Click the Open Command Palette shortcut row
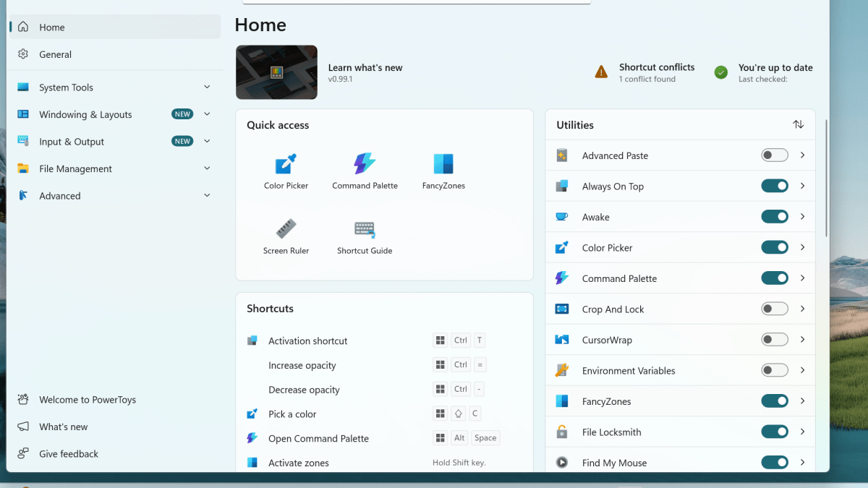 [384, 438]
